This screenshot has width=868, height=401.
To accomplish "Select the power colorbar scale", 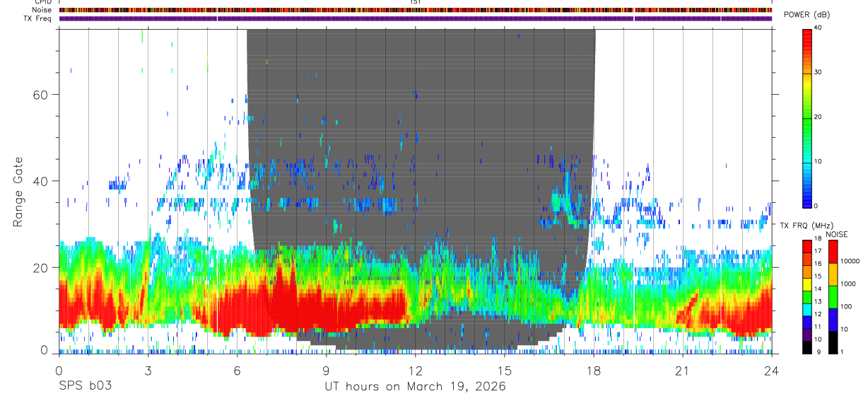I will pyautogui.click(x=807, y=117).
